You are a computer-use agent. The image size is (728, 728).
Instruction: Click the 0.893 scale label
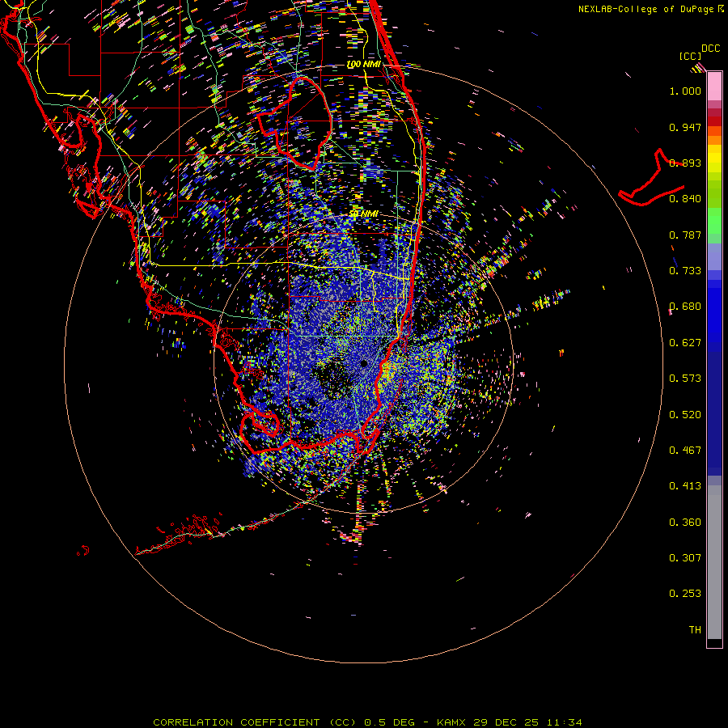[x=685, y=163]
